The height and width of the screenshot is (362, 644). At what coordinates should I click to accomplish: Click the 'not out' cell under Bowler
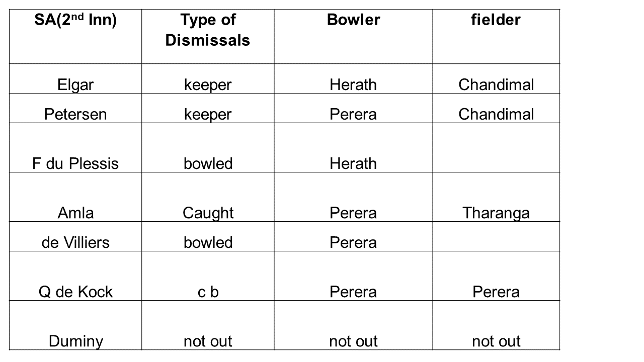tap(353, 341)
